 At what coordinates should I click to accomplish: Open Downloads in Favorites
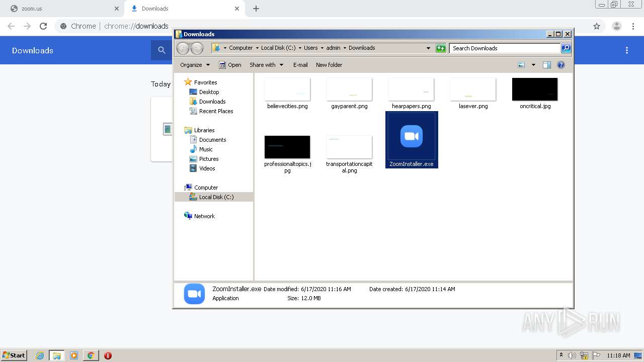[x=208, y=102]
